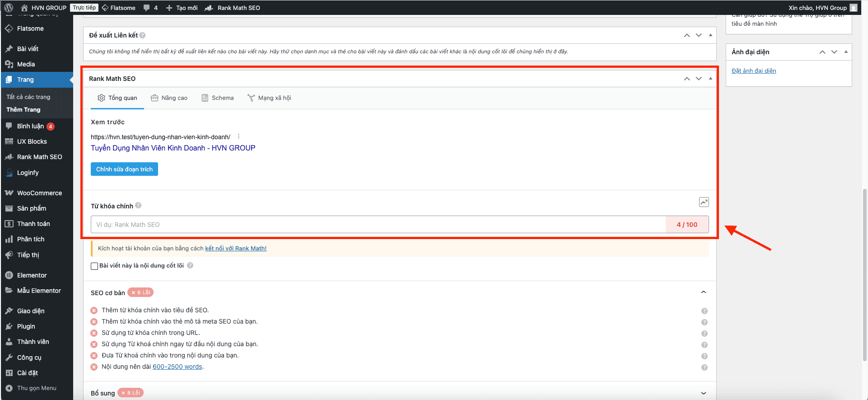Move Đề xuất Liên kết panel up
Viewport: 868px width, 400px height.
(687, 35)
